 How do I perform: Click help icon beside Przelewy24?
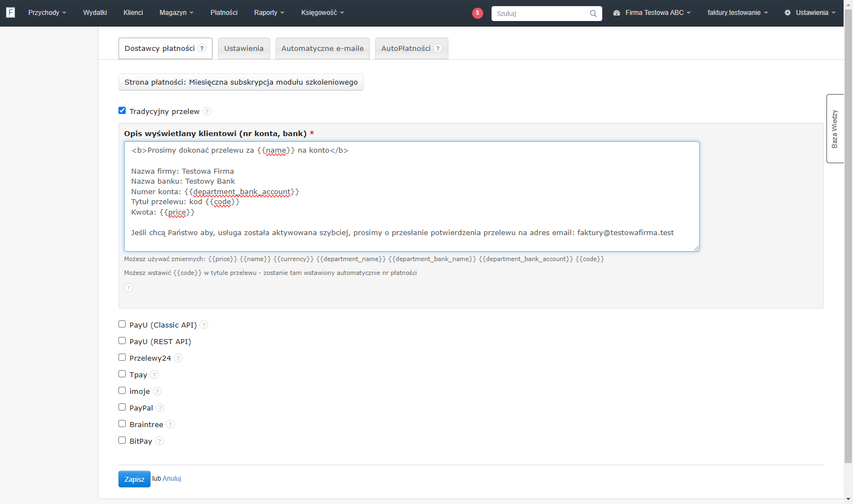pyautogui.click(x=178, y=358)
